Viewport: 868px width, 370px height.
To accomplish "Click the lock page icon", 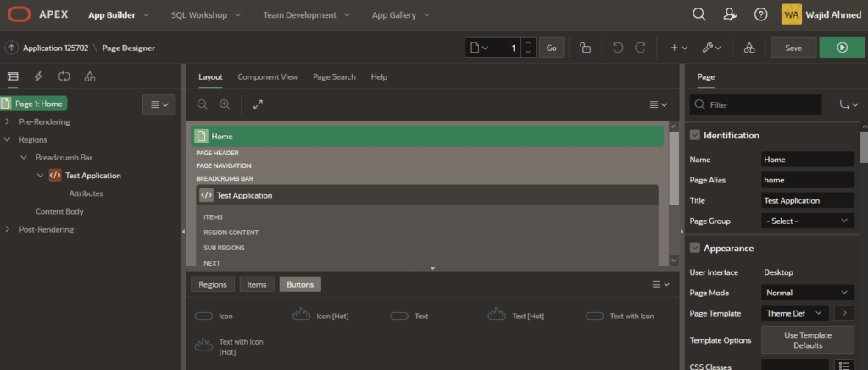I will tap(585, 48).
